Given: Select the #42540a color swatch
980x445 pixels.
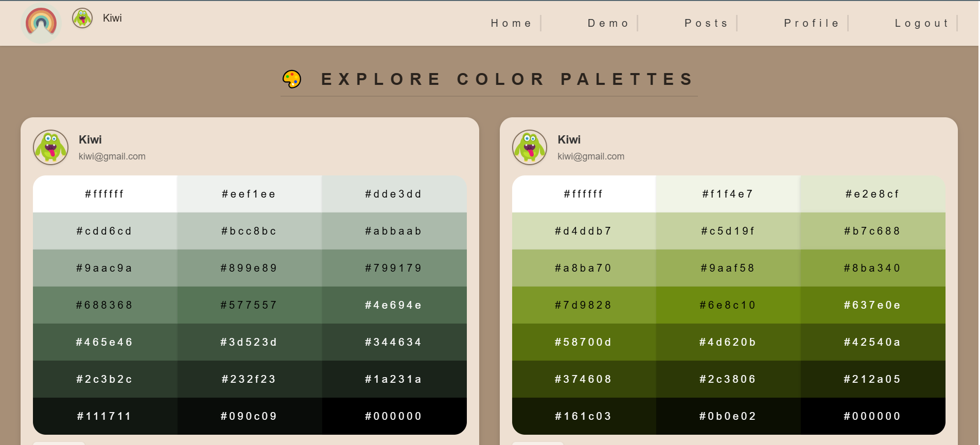Looking at the screenshot, I should click(873, 342).
